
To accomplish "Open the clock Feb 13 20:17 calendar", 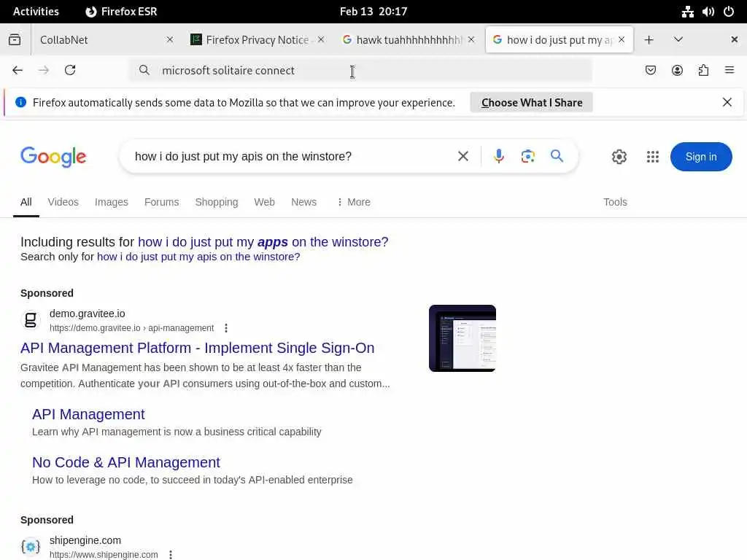I will [373, 12].
